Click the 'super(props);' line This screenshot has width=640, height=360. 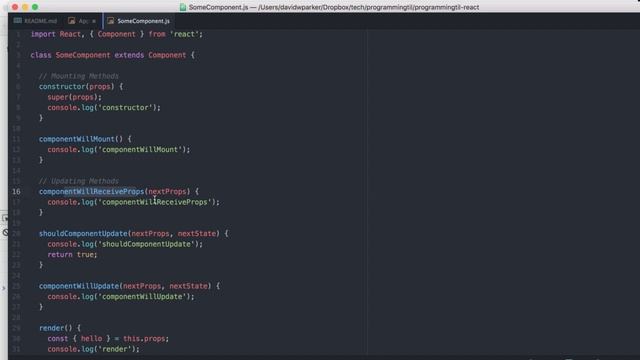pyautogui.click(x=74, y=97)
